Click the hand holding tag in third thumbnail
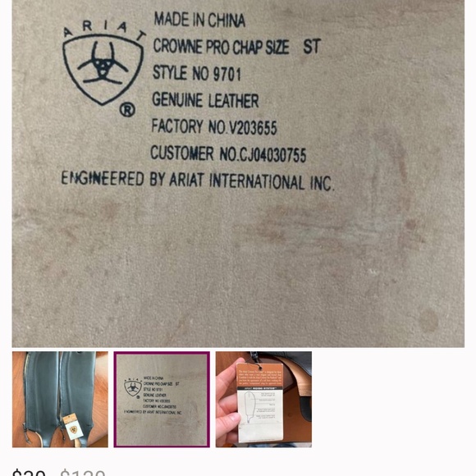Screen dimensions: 476x476 click(227, 400)
